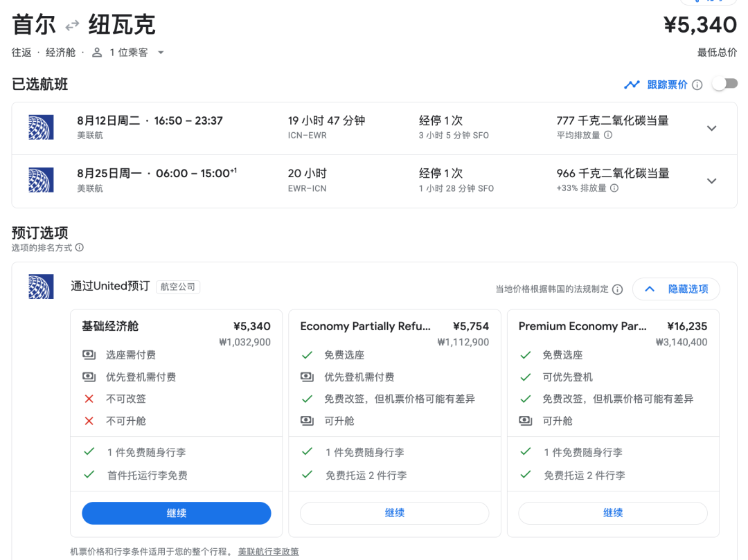Screen dimensions: 748x560
Task: Click the swap arrows between 首尔 and 纽瓦克
Action: pos(72,26)
